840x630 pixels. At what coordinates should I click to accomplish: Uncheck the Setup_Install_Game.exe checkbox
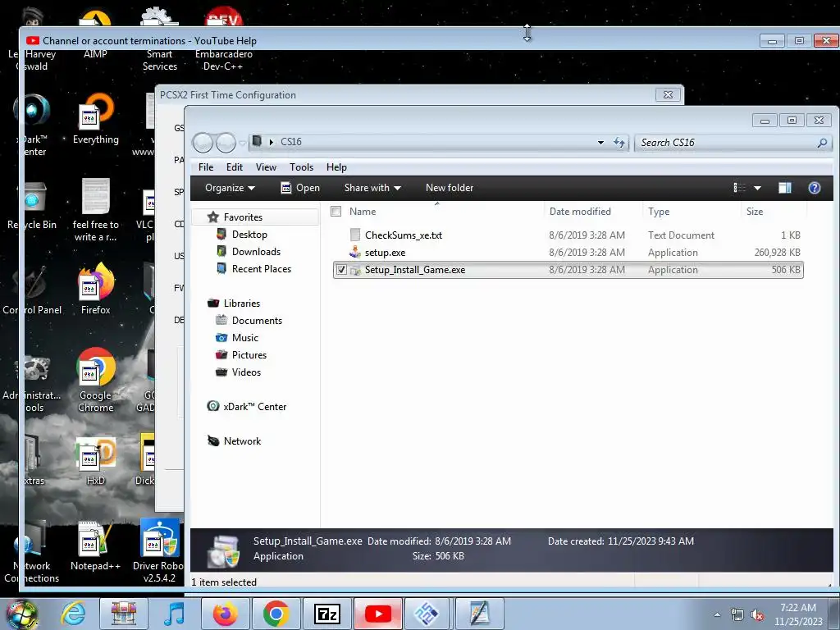(341, 270)
